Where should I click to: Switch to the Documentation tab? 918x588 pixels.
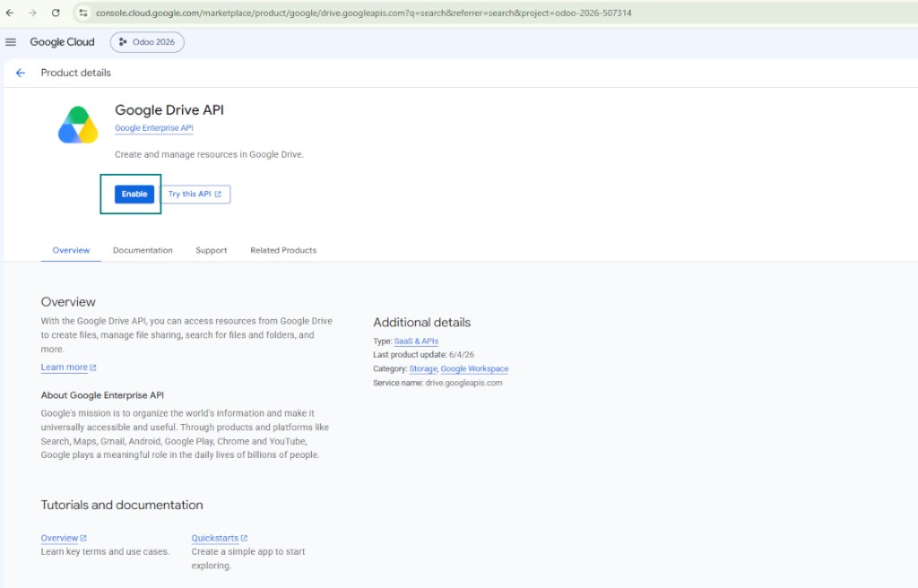pyautogui.click(x=143, y=250)
